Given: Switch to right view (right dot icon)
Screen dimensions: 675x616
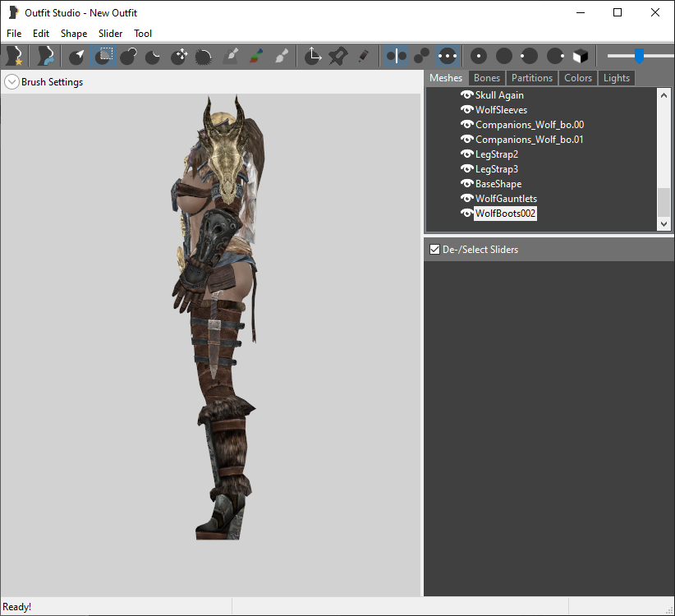Looking at the screenshot, I should (x=555, y=56).
